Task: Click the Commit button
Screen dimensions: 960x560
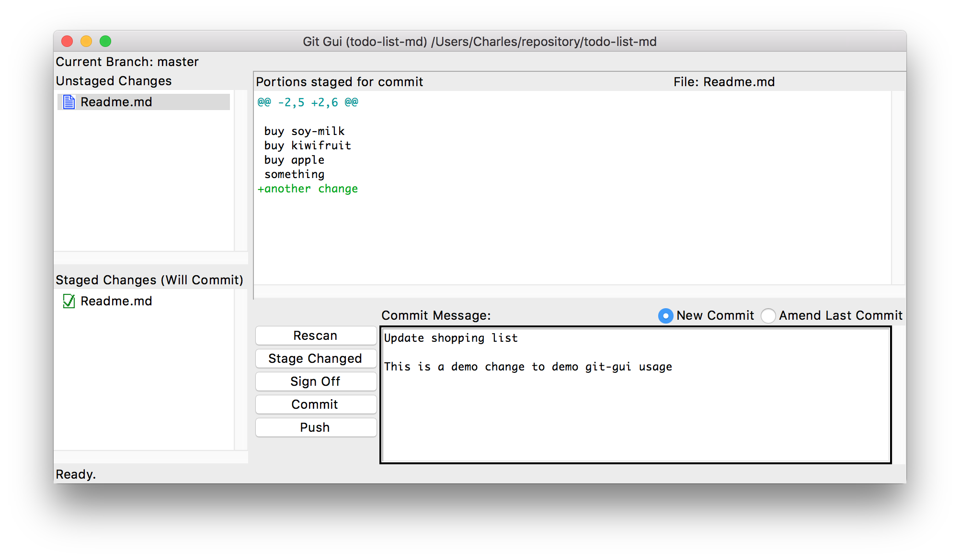Action: tap(316, 404)
